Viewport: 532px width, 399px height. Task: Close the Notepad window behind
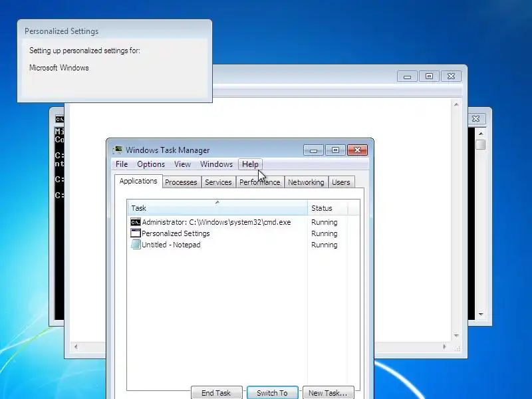[451, 76]
